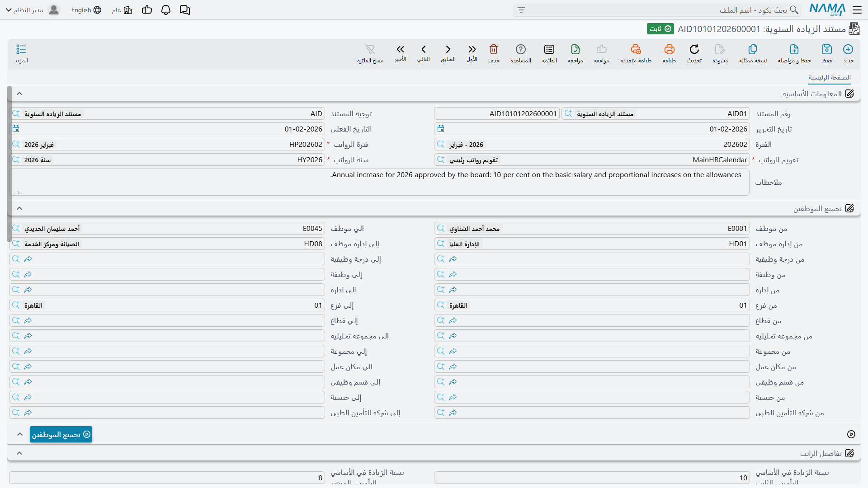Click the تحديث (Refresh) icon
Screen dimensions: 868x488
(x=694, y=49)
